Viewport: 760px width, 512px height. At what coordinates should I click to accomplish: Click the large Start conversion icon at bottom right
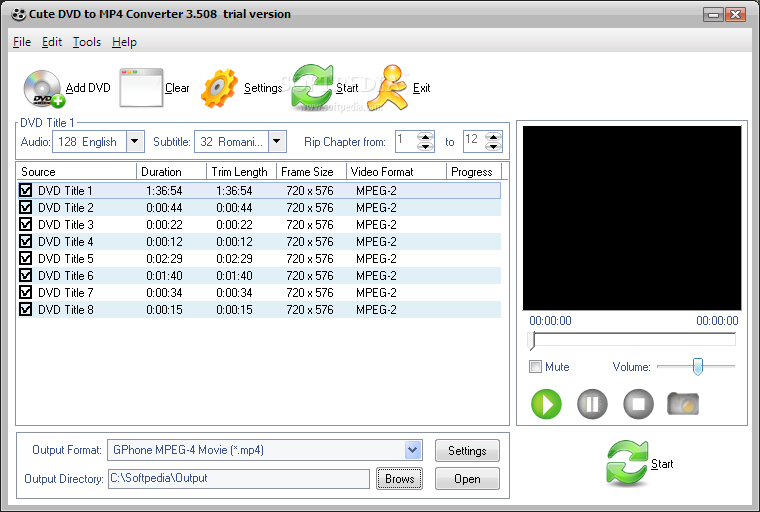627,463
